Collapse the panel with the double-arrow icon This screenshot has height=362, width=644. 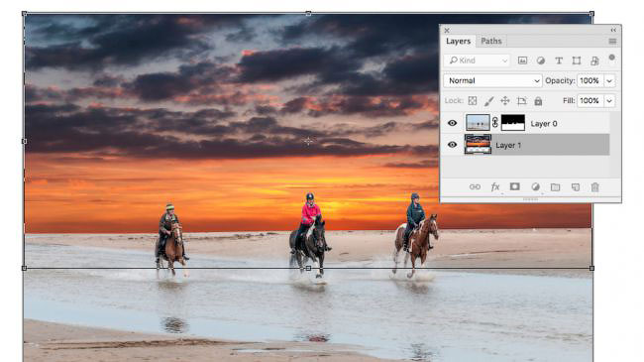[613, 30]
